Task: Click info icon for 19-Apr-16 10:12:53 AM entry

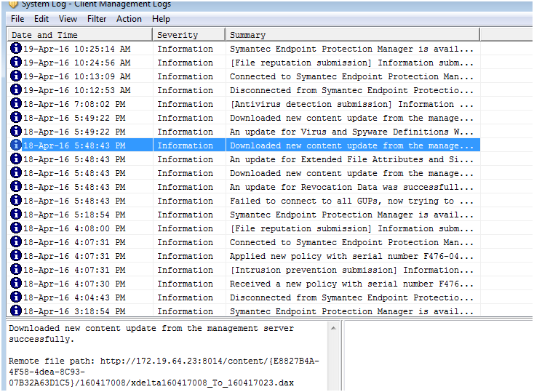Action: (16, 90)
